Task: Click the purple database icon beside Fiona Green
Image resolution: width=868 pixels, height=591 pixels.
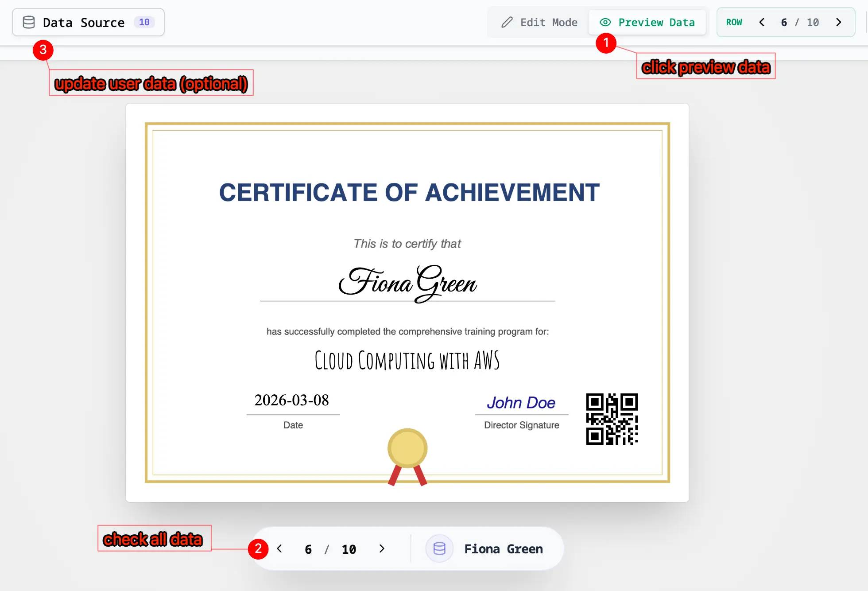Action: tap(439, 548)
